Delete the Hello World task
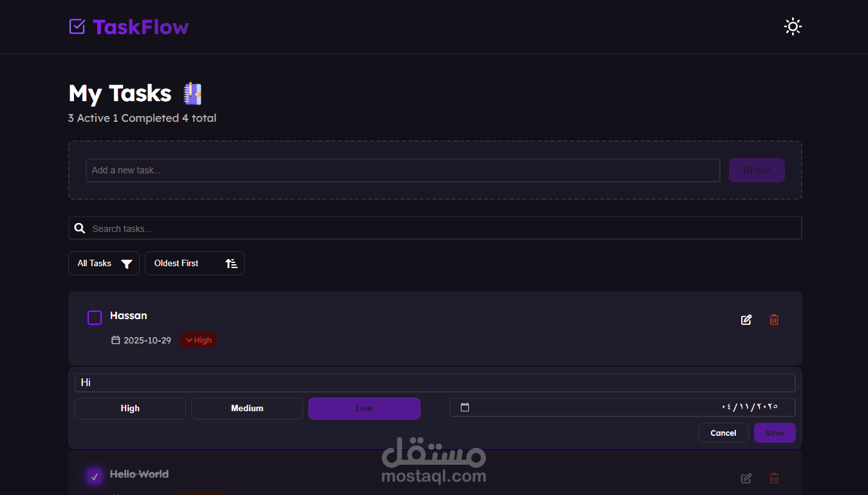Viewport: 868px width, 495px height. (x=774, y=478)
